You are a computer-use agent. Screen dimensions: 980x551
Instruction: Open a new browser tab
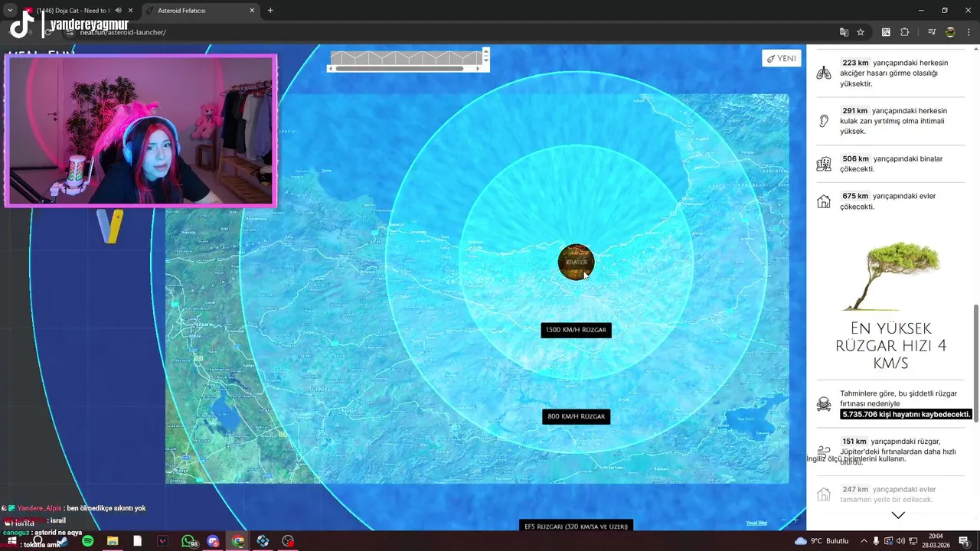click(269, 11)
